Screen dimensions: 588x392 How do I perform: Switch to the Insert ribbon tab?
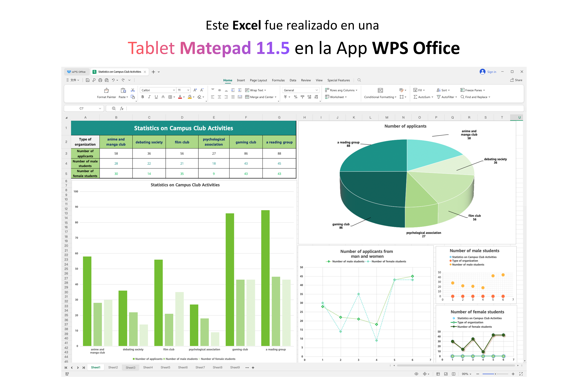[x=241, y=80]
